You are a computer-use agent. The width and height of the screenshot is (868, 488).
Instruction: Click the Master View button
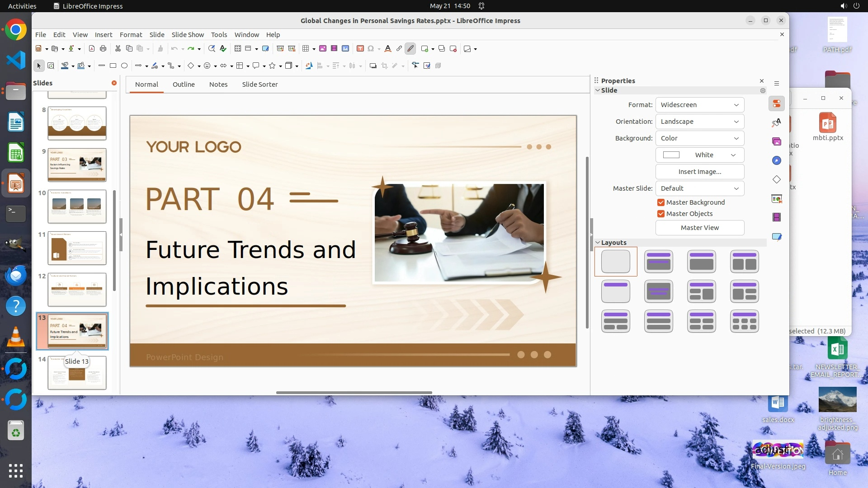pos(699,228)
